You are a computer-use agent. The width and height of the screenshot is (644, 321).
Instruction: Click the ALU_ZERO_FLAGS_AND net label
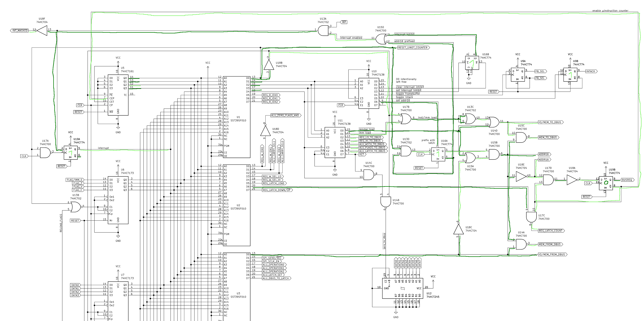(x=286, y=115)
